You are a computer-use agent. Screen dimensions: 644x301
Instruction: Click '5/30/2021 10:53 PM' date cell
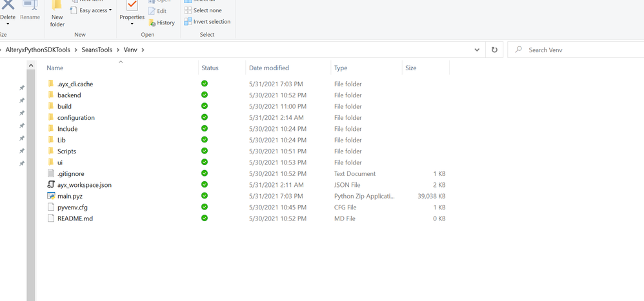pyautogui.click(x=277, y=162)
